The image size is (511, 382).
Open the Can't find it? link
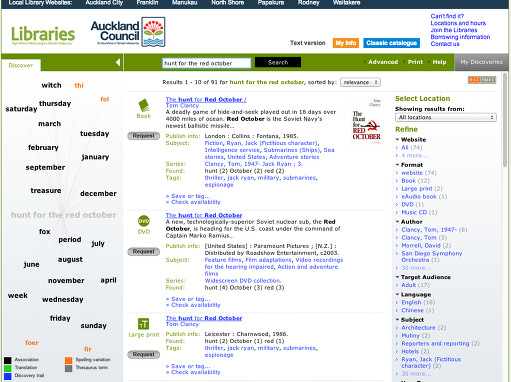point(447,16)
